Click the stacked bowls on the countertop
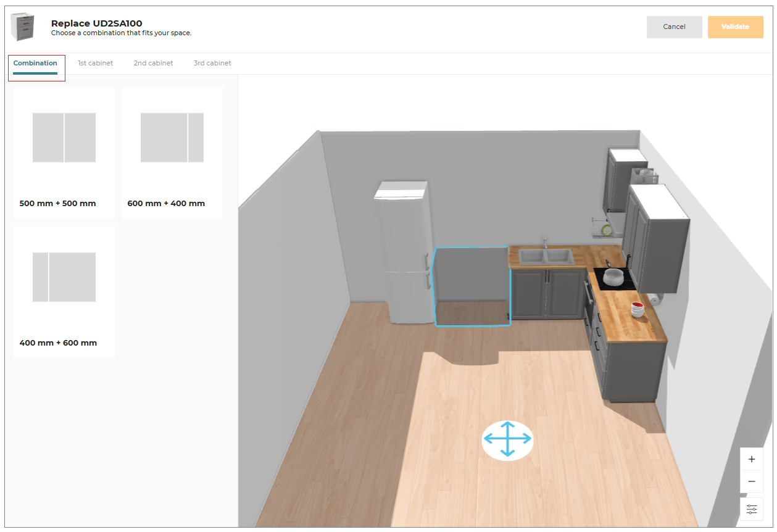Viewport: 777px width, 532px height. 637,309
